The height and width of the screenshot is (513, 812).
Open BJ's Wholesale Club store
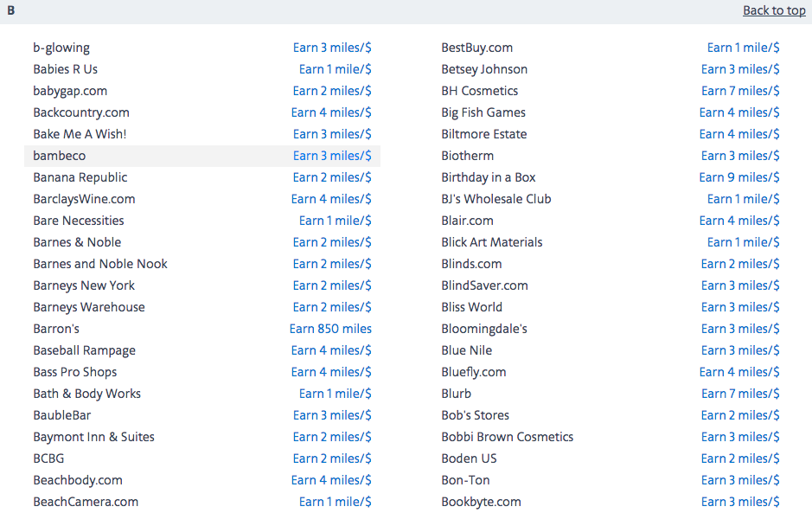496,200
